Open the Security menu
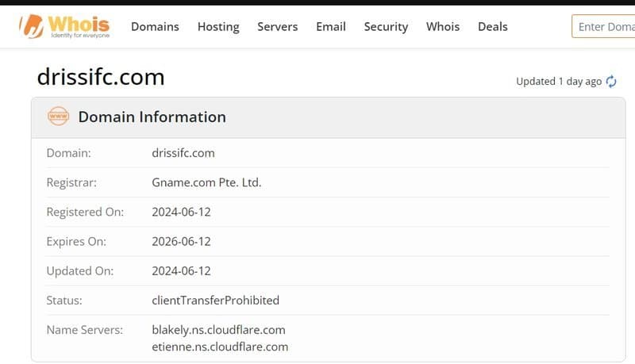This screenshot has width=635, height=364. (x=386, y=26)
